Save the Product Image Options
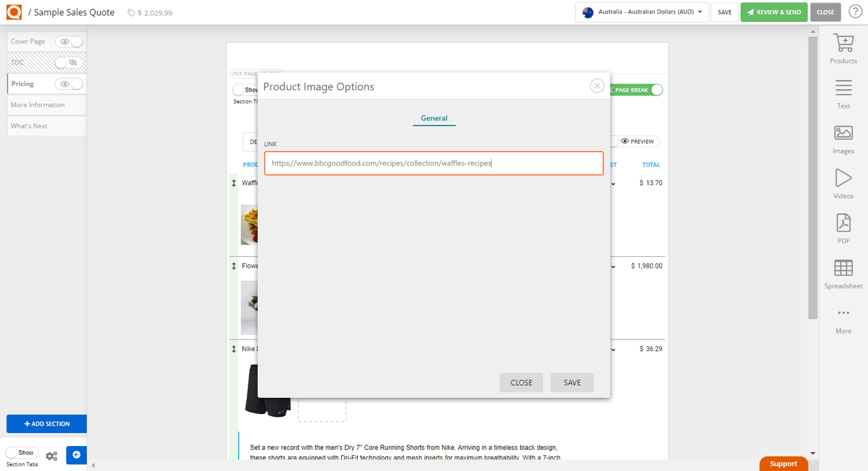Screen dimensions: 868x471 pyautogui.click(x=572, y=382)
